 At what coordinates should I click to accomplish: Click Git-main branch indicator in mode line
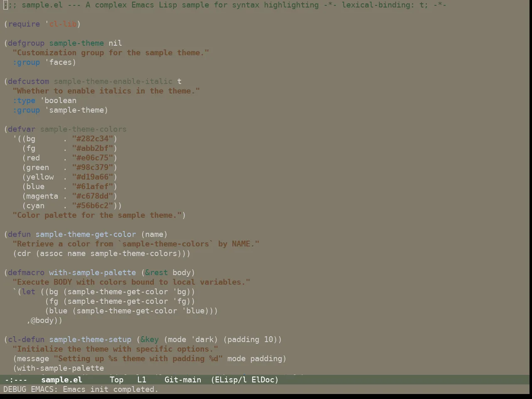coord(183,380)
